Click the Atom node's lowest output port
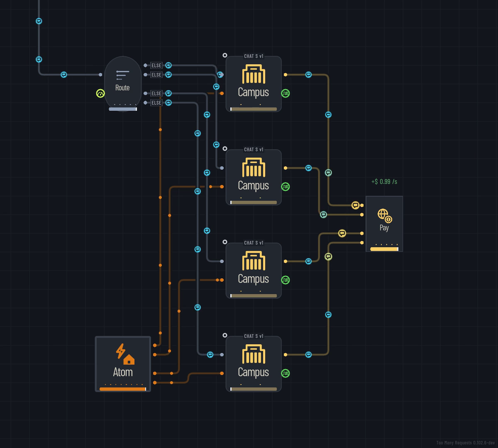The height and width of the screenshot is (448, 498). click(x=155, y=382)
